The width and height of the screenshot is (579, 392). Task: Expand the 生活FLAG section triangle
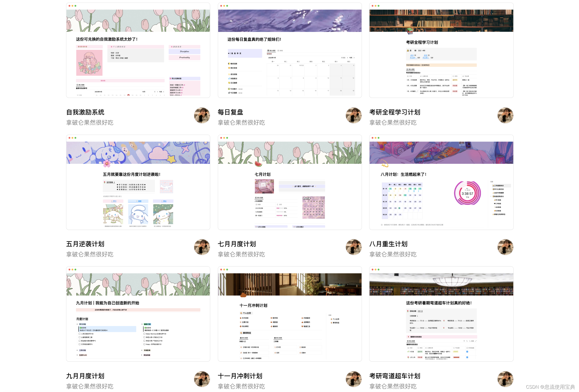click(x=77, y=355)
